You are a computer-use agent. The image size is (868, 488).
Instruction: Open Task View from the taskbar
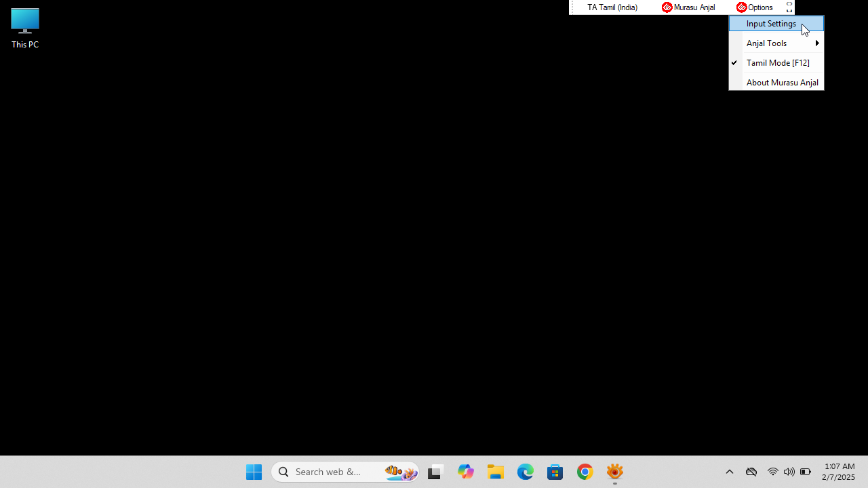coord(435,472)
